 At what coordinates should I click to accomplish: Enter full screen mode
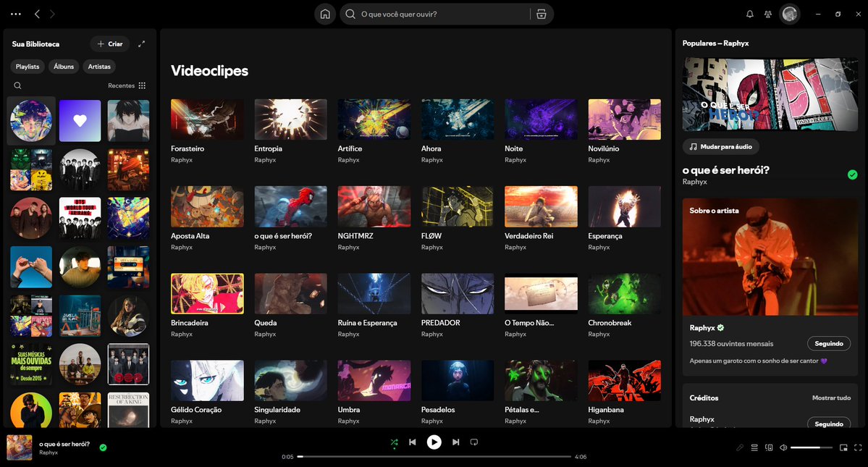point(858,447)
